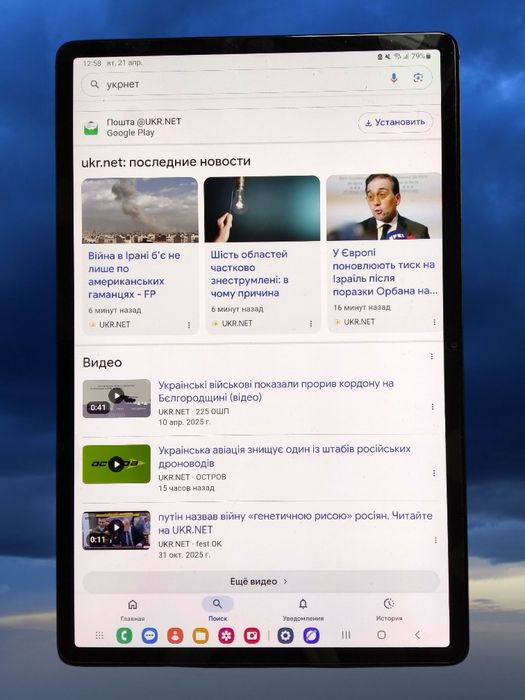Launch the orange Contacts app
525x700 pixels.
point(175,635)
